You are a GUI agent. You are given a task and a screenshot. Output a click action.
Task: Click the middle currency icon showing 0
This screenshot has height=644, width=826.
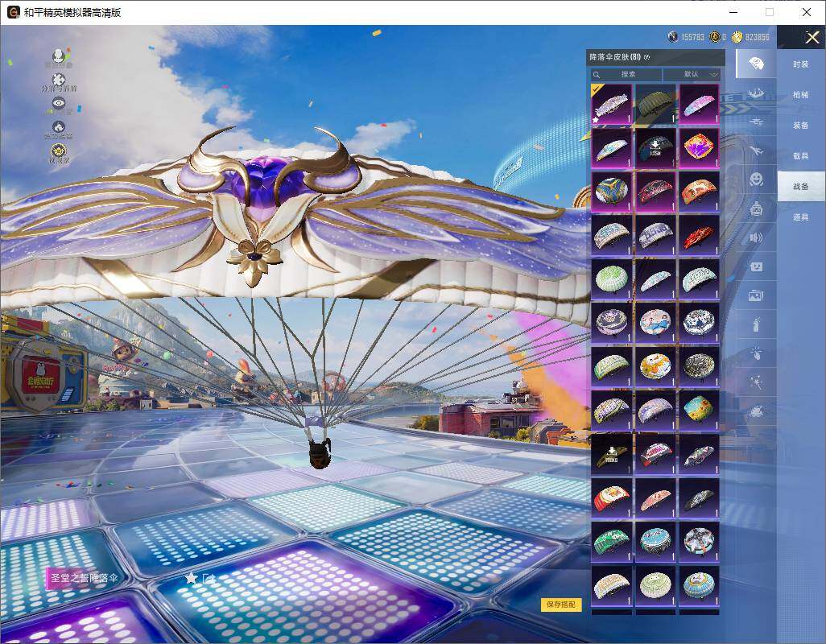point(714,37)
